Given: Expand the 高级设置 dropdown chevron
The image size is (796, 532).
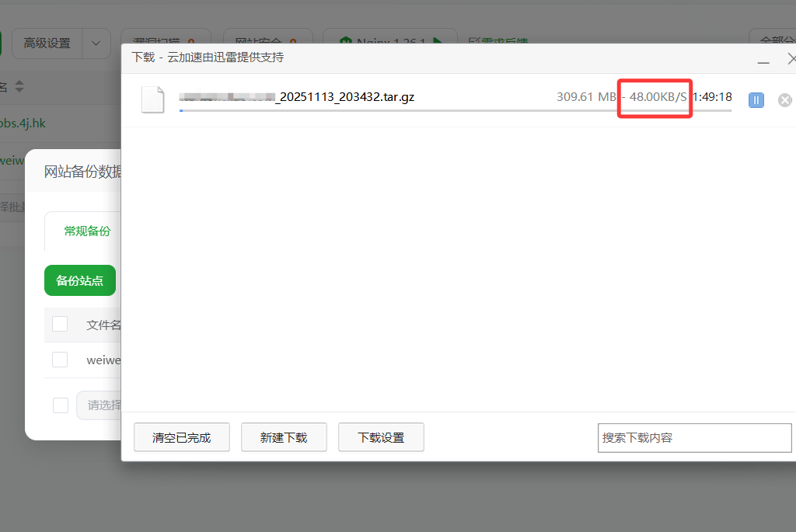Looking at the screenshot, I should (x=96, y=43).
